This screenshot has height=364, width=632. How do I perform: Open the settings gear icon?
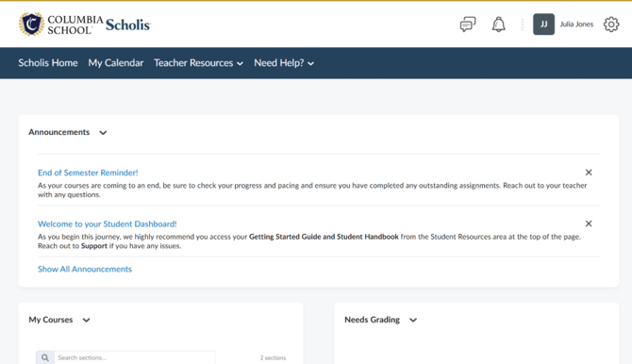click(x=611, y=25)
